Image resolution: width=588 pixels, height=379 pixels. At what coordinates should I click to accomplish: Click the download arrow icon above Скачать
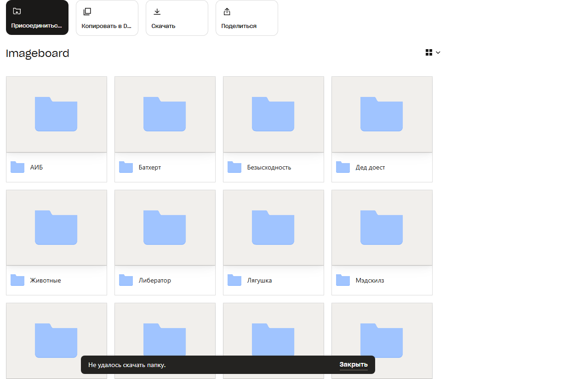click(x=157, y=11)
